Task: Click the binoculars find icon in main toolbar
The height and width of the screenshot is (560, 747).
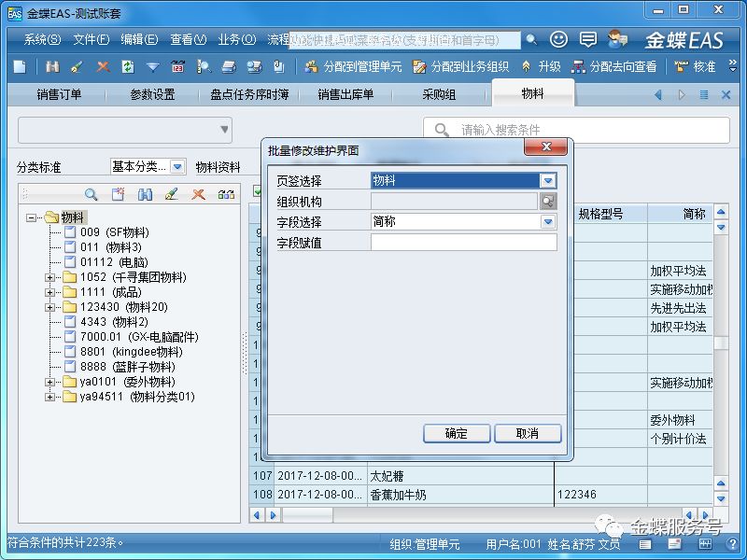Action: (52, 66)
